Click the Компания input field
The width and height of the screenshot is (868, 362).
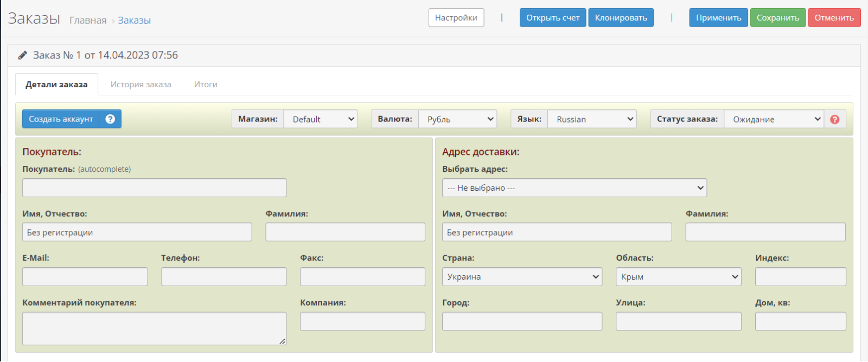point(362,321)
